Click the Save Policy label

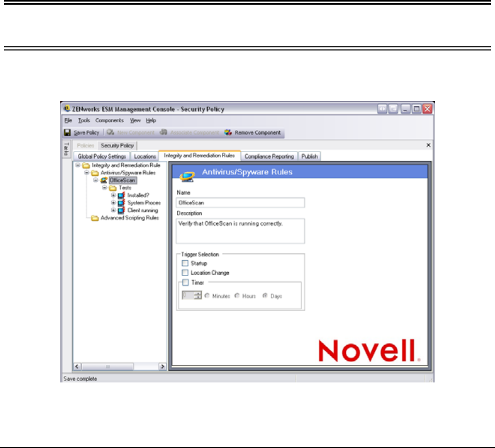pyautogui.click(x=86, y=133)
